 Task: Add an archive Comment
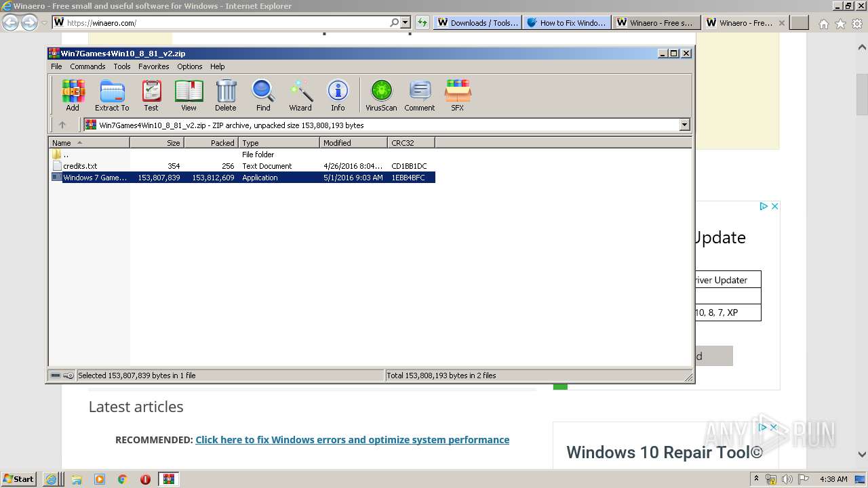[420, 95]
